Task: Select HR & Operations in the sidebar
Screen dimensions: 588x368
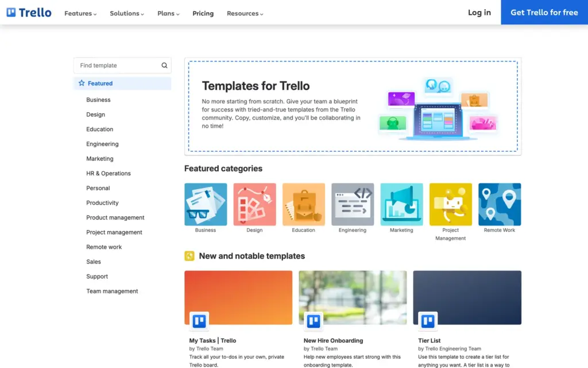Action: [x=109, y=173]
